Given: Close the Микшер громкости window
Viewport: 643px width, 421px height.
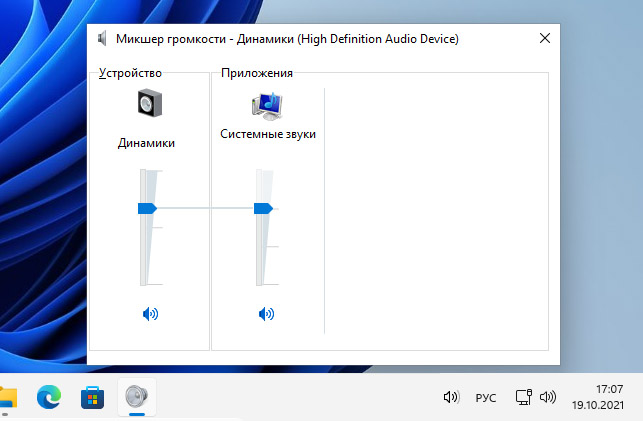Looking at the screenshot, I should point(545,39).
